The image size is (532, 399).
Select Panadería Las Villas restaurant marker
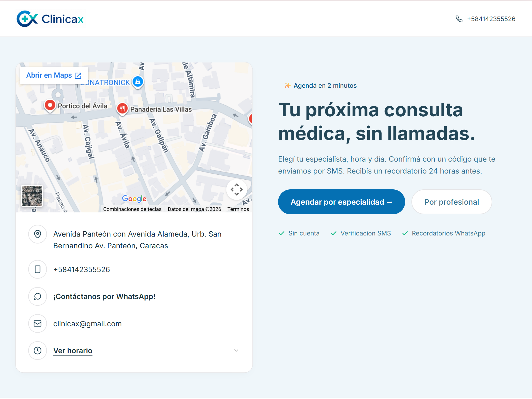(122, 109)
